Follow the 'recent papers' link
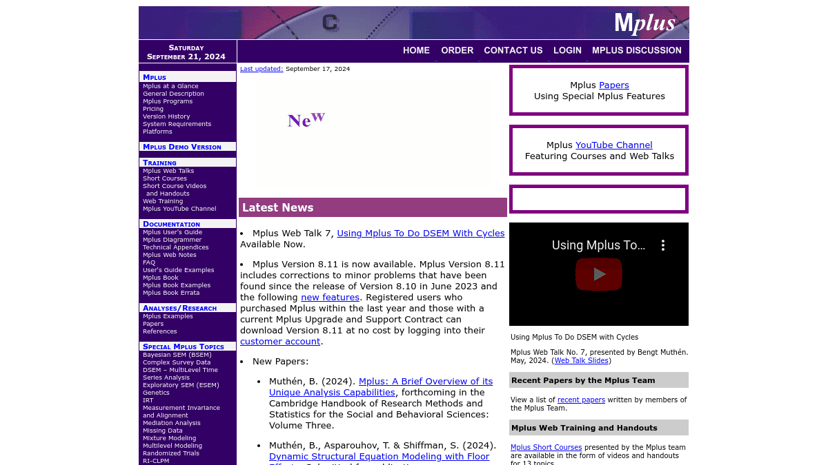Image resolution: width=828 pixels, height=465 pixels. point(581,400)
